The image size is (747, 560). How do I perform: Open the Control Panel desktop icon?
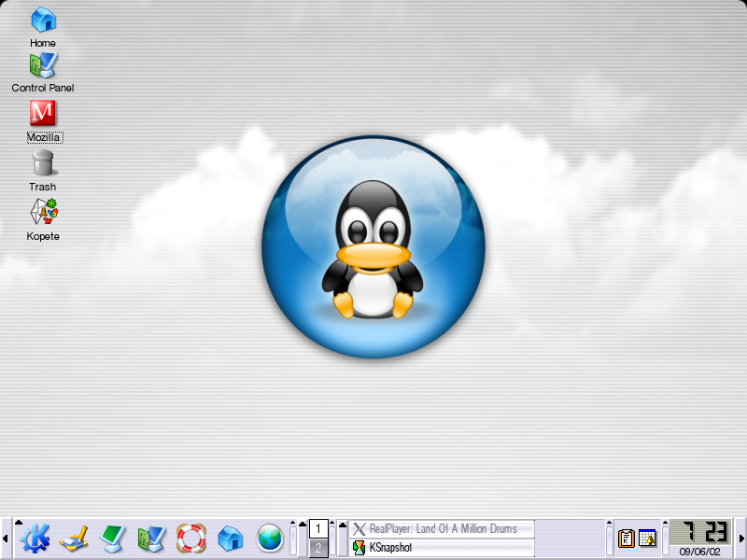coord(43,64)
